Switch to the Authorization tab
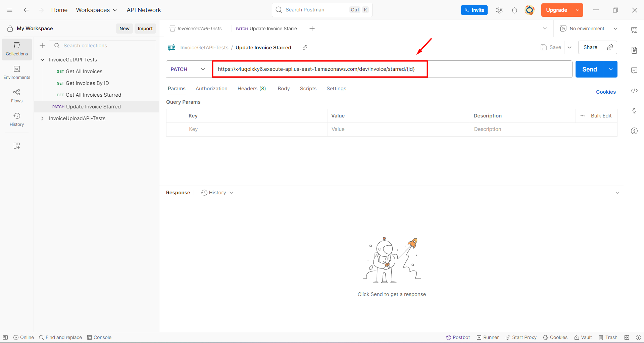Viewport: 644px width, 343px height. (x=211, y=88)
